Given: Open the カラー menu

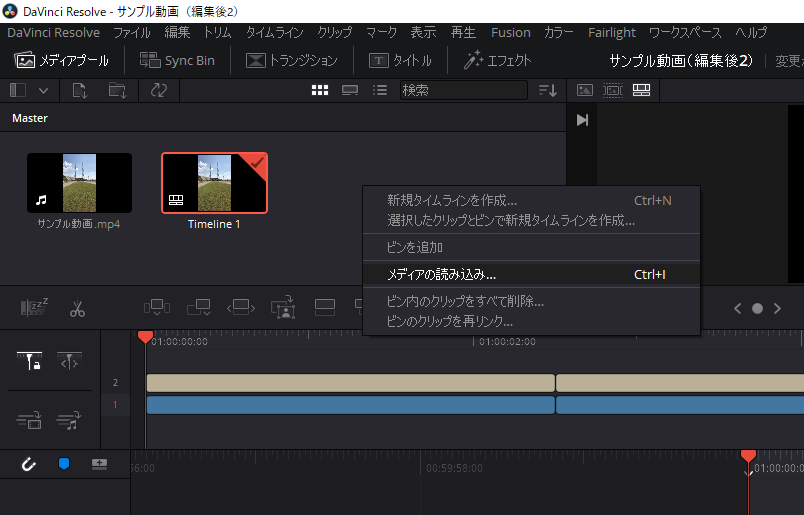Looking at the screenshot, I should pos(559,32).
